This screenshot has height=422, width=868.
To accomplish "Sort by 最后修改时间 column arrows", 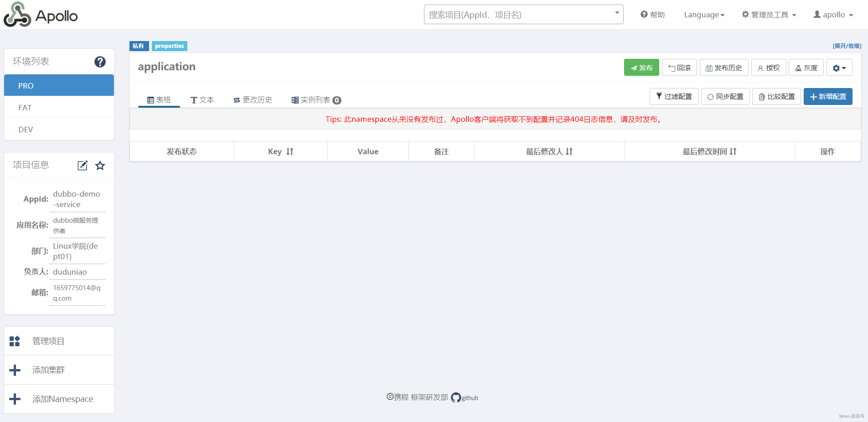I will point(733,151).
